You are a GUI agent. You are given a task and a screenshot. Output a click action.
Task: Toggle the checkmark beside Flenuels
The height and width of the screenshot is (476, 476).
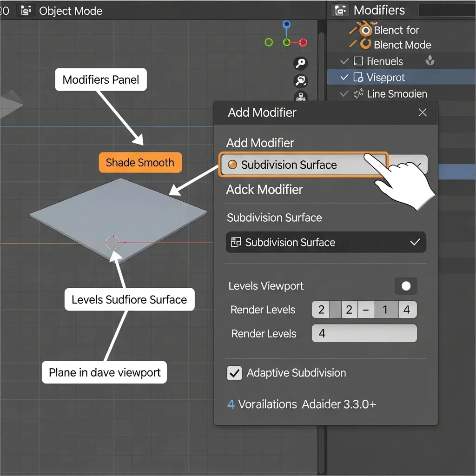tap(344, 61)
